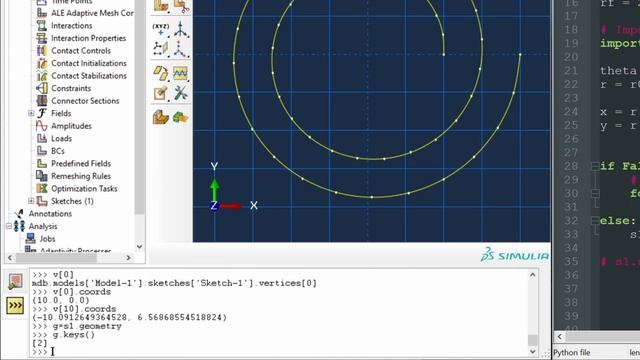Image resolution: width=640 pixels, height=360 pixels.
Task: Click the wavy-line yellow face tool icon
Action: [x=181, y=73]
